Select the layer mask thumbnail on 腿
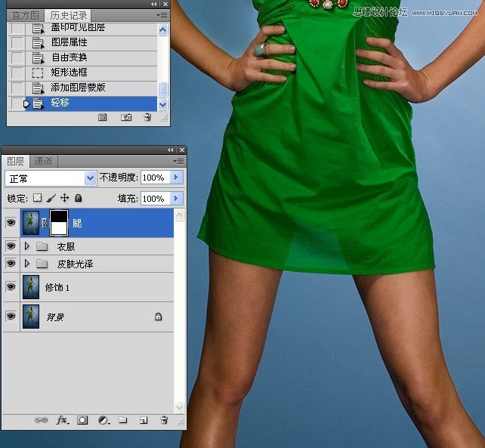The image size is (485, 448). click(x=60, y=223)
